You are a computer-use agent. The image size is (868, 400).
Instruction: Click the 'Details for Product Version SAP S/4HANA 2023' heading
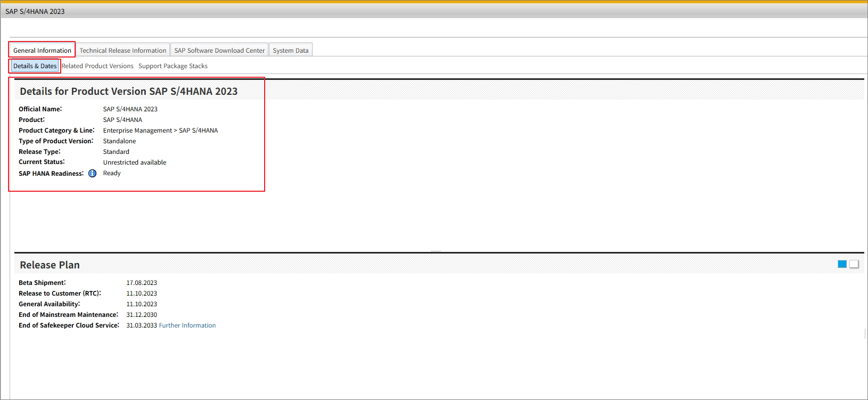(x=129, y=91)
